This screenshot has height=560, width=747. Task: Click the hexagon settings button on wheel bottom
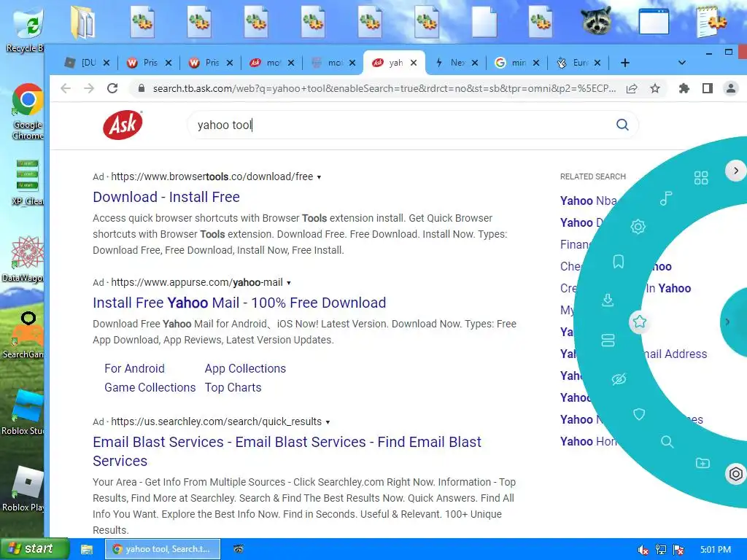click(x=735, y=474)
